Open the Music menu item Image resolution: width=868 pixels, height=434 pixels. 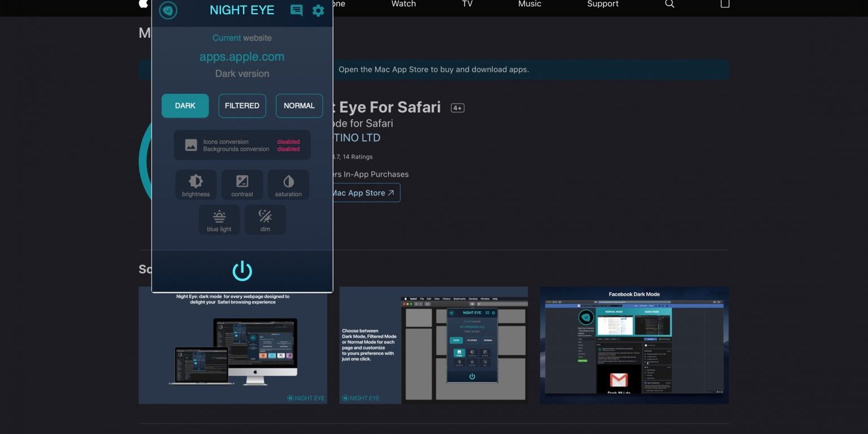point(530,4)
